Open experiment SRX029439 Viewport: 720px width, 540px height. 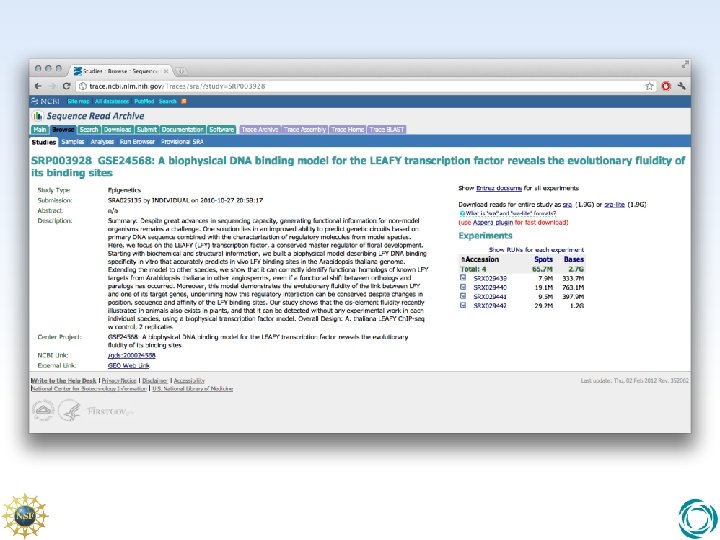coord(490,278)
